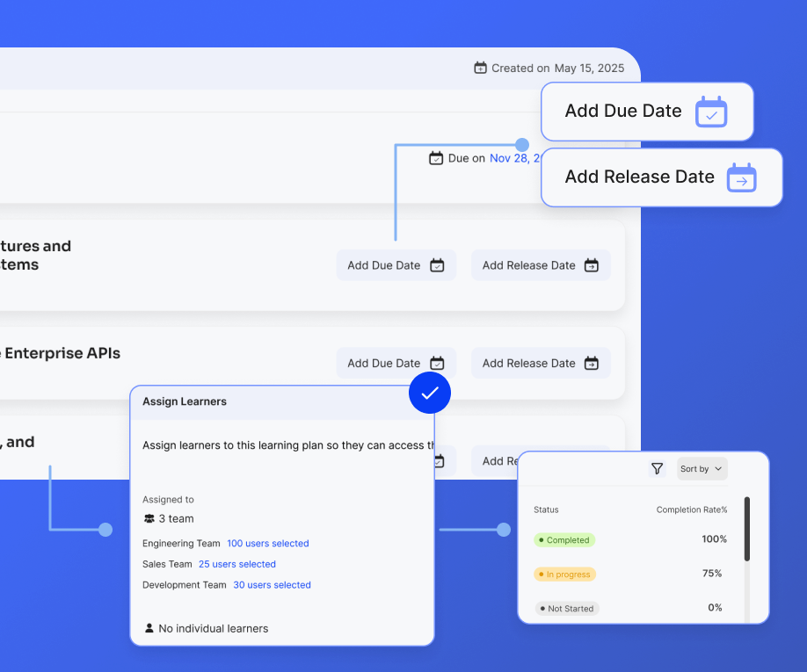This screenshot has height=672, width=807.
Task: Toggle the In progress status badge
Action: [563, 574]
